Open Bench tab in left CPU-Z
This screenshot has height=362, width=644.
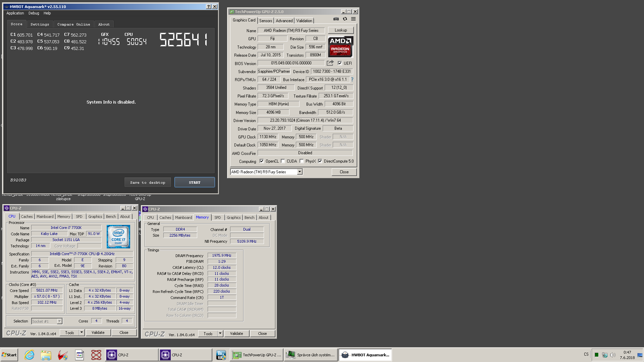[111, 217]
